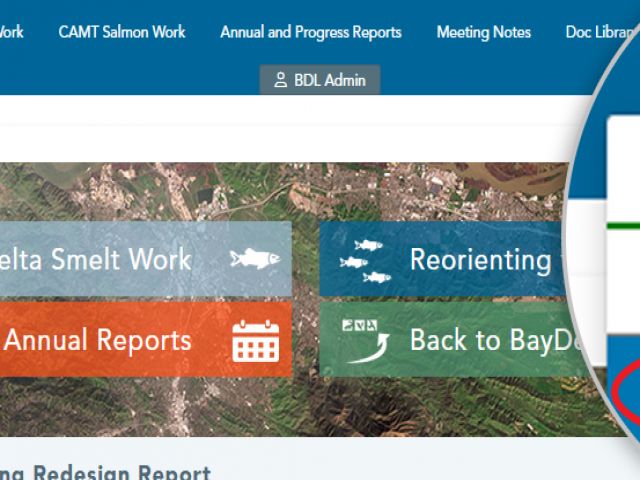Click the three-fish icon beside Reorienting
This screenshot has width=640, height=480.
[x=365, y=261]
